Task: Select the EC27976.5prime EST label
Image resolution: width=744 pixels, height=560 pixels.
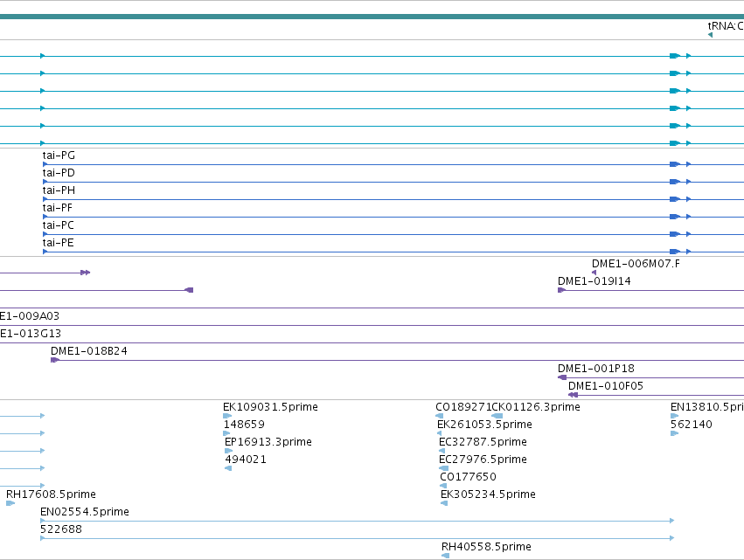Action: tap(483, 460)
